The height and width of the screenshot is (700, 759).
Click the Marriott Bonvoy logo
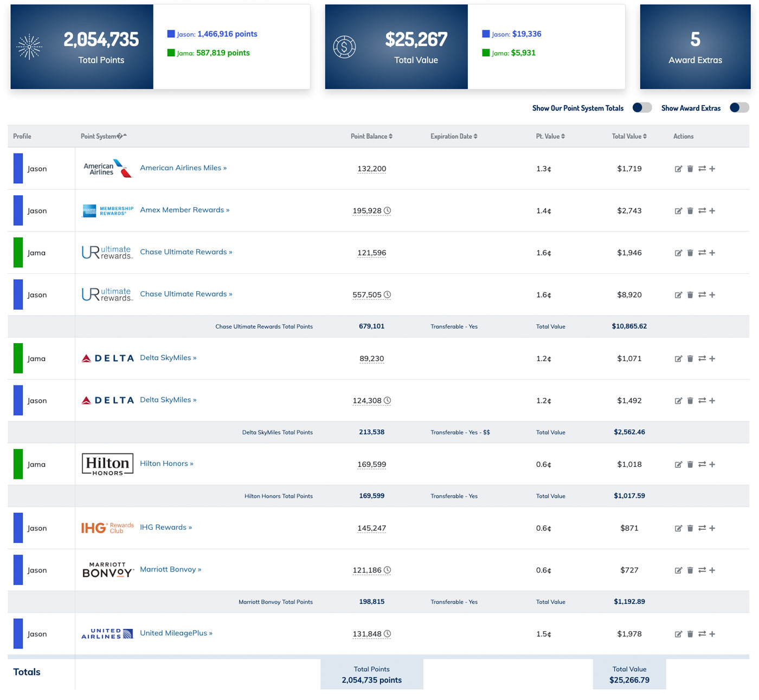click(107, 569)
